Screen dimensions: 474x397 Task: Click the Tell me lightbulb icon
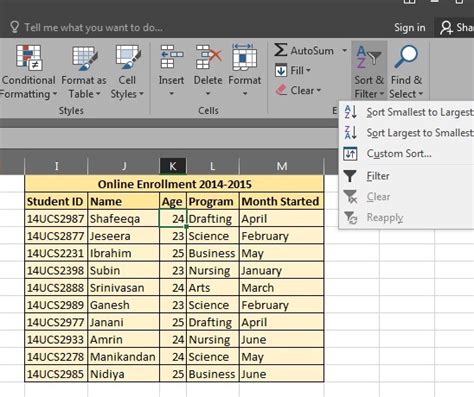(x=14, y=27)
